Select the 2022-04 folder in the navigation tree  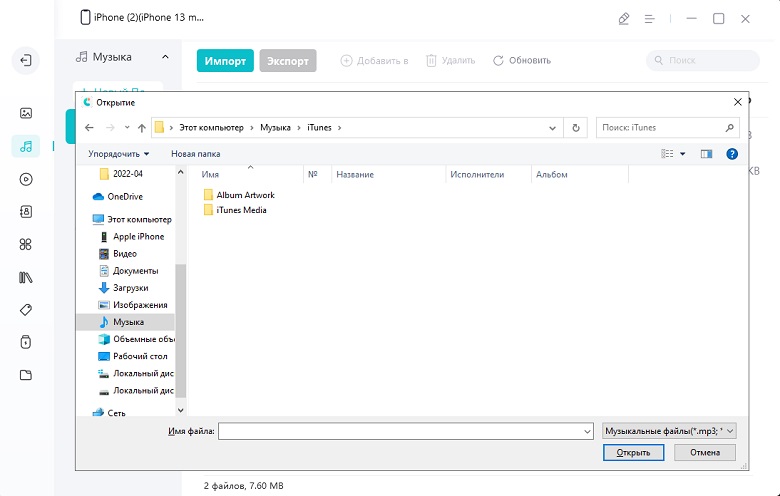coord(121,174)
